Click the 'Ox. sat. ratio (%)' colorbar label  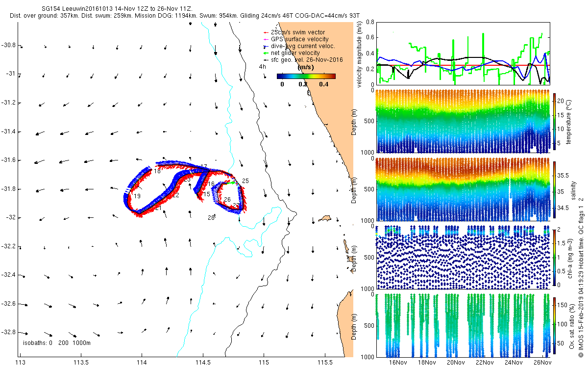point(573,326)
